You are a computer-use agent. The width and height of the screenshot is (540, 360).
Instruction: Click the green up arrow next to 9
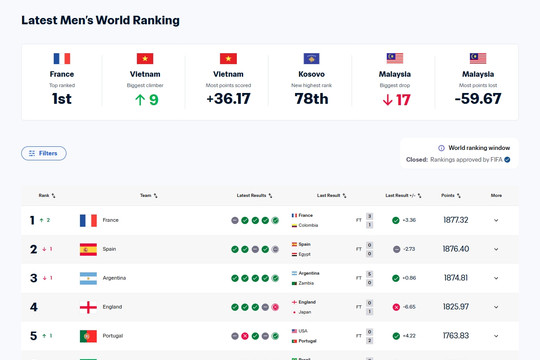[140, 100]
